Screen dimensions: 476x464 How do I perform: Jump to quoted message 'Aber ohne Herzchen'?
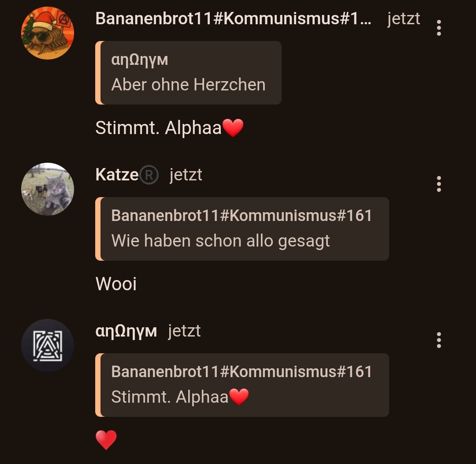188,73
